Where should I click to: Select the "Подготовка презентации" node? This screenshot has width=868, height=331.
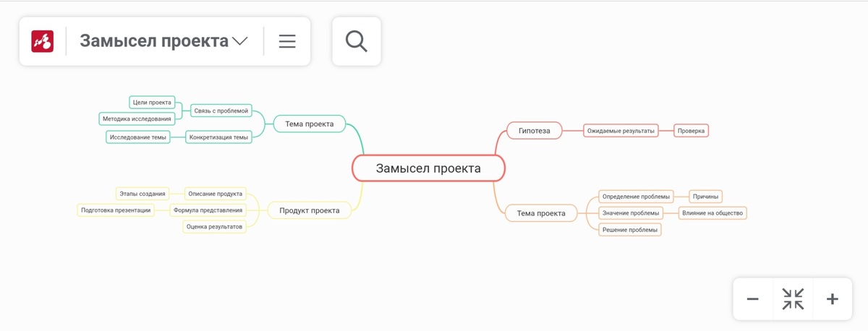coord(116,210)
